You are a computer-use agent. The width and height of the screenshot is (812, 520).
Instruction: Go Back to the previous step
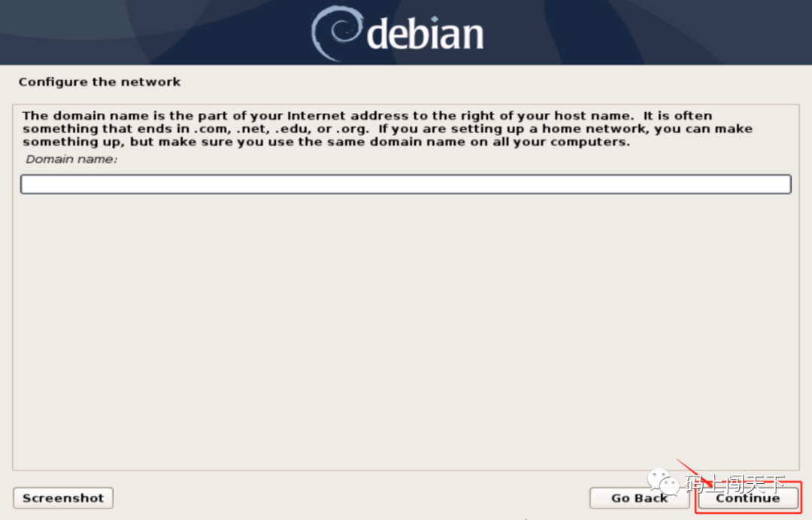tap(639, 498)
